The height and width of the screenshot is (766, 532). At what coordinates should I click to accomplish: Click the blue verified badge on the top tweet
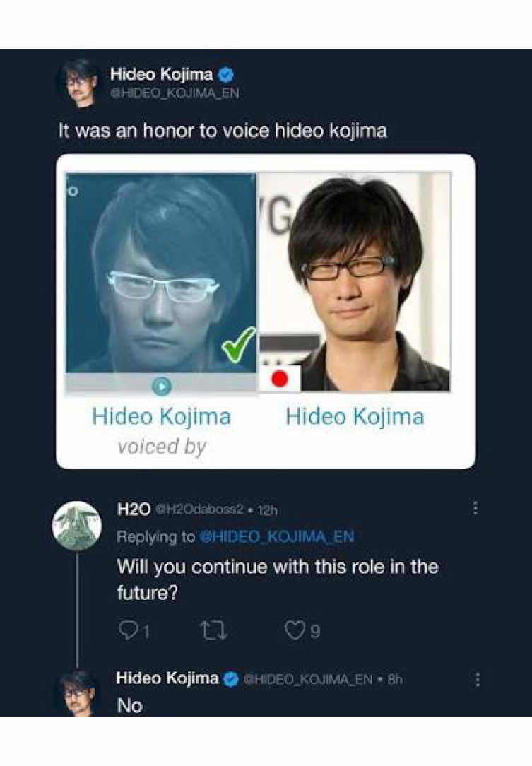click(x=225, y=75)
